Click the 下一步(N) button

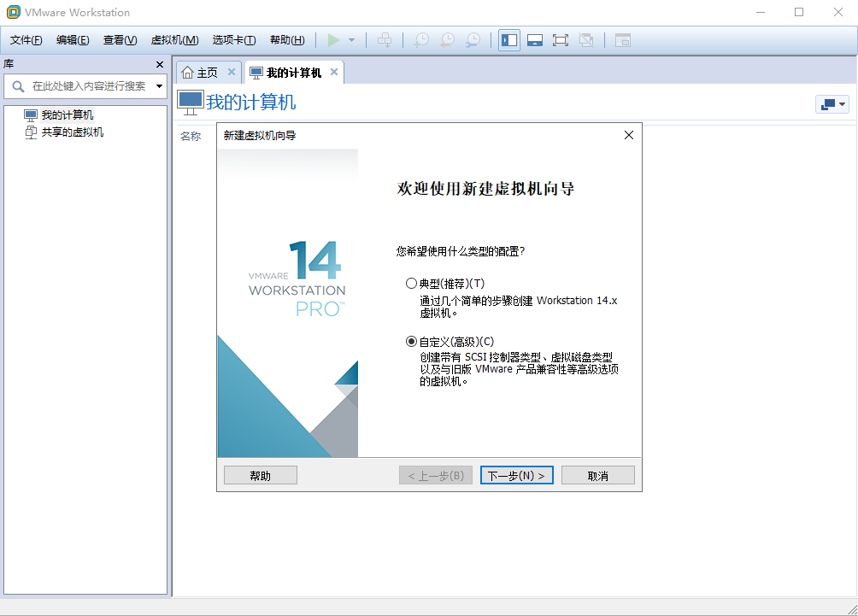click(x=516, y=475)
